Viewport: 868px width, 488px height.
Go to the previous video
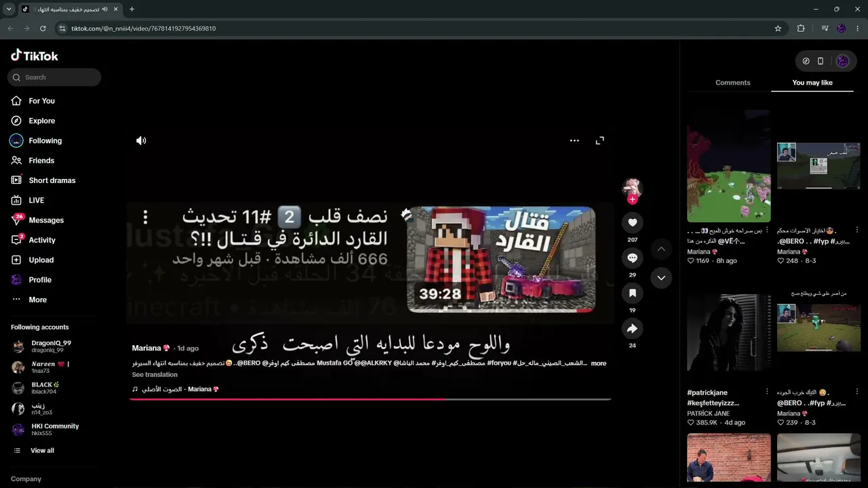(x=661, y=249)
